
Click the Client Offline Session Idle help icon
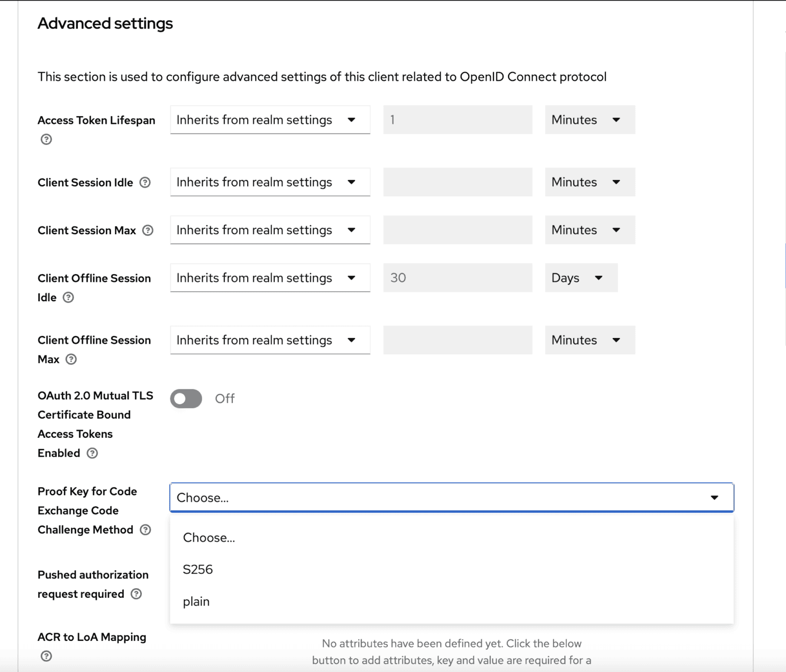pos(70,297)
